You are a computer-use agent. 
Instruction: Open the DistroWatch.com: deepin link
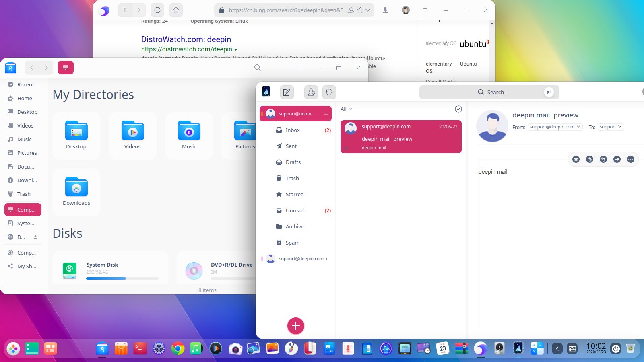pyautogui.click(x=186, y=39)
